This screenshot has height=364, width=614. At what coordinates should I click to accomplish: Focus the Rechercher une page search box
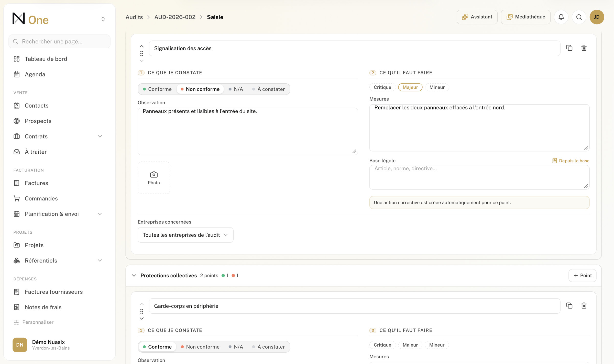tap(59, 41)
